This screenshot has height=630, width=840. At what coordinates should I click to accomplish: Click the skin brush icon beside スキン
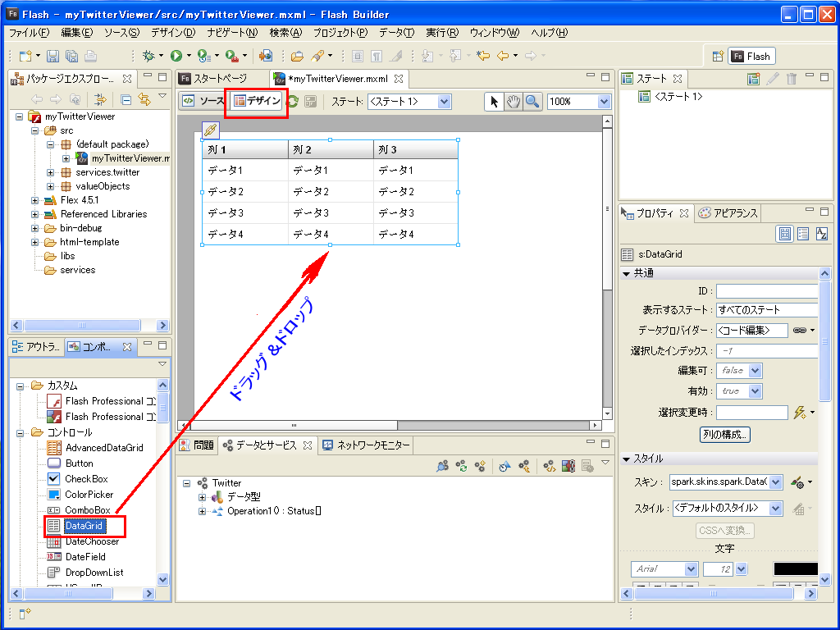(x=797, y=482)
